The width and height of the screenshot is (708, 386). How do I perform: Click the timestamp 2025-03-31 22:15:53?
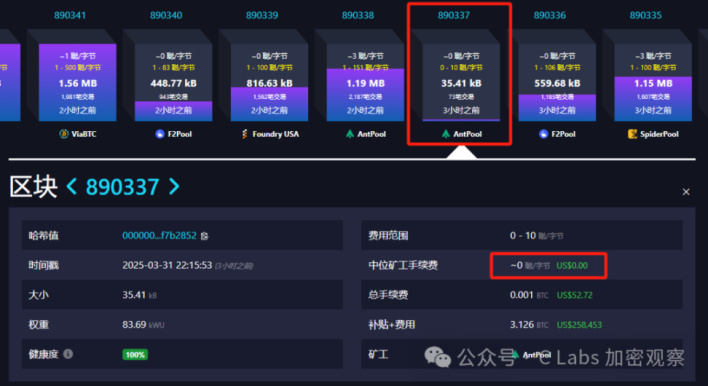pos(167,265)
